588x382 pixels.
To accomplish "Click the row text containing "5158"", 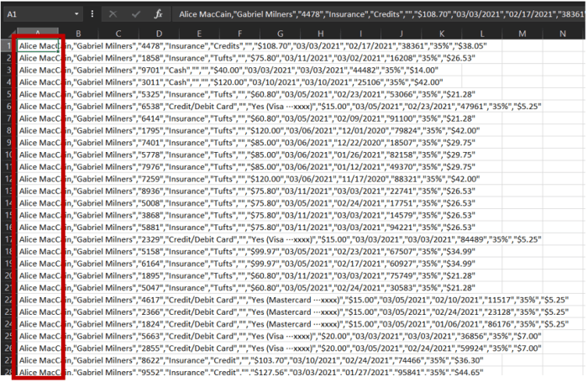I will pos(247,252).
